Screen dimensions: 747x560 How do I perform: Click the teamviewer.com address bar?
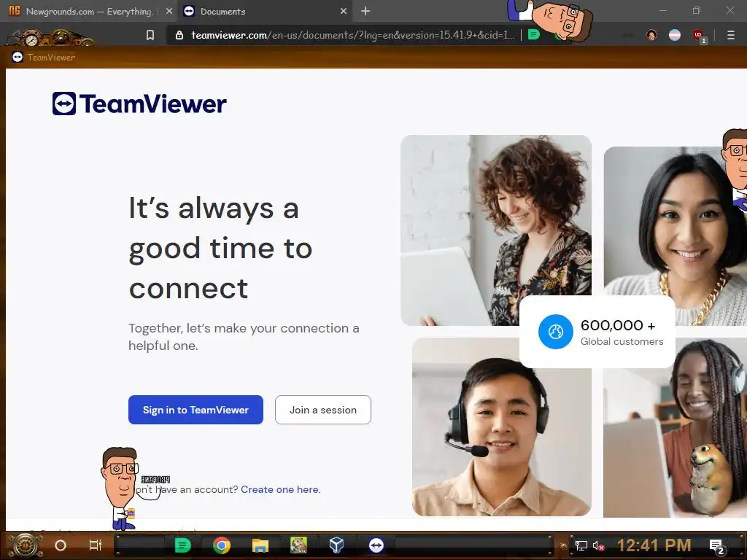pos(352,35)
